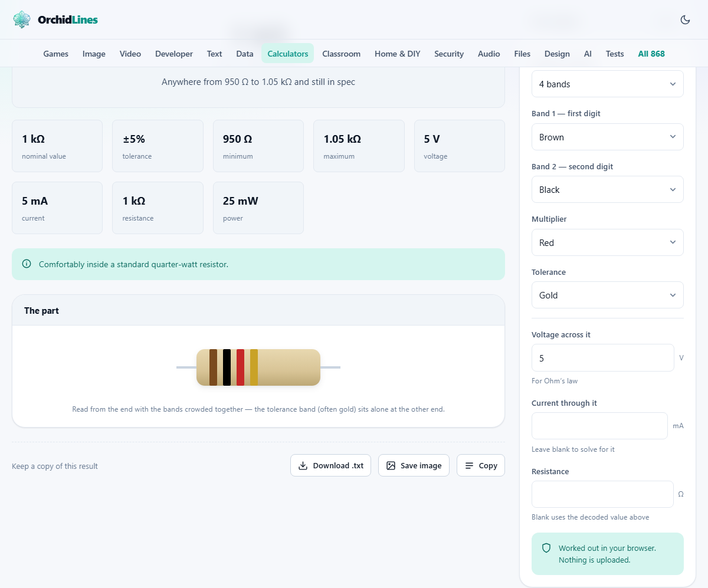
Task: Open the Video category
Action: [130, 54]
